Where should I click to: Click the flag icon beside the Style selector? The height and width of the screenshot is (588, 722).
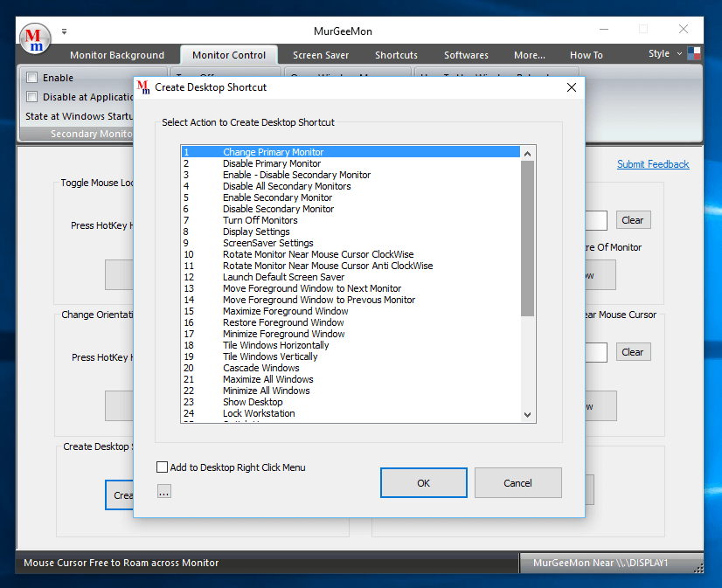pos(694,53)
